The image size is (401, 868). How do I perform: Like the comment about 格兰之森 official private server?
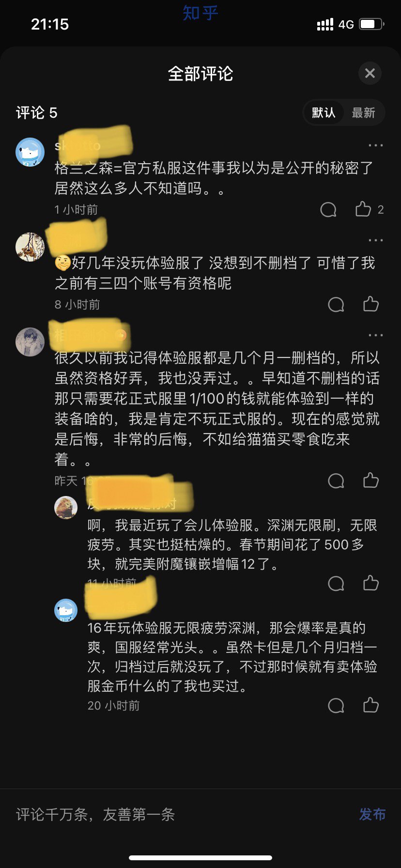coord(363,209)
